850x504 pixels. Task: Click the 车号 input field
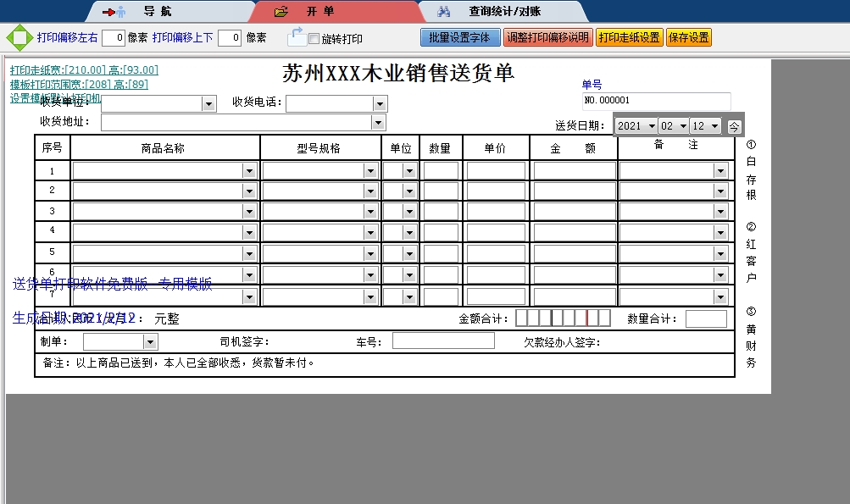[448, 341]
